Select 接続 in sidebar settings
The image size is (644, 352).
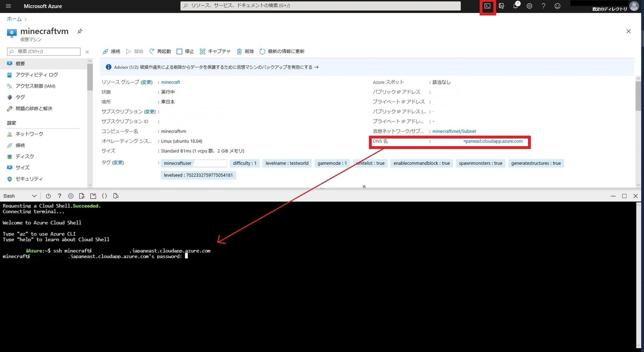43,145
